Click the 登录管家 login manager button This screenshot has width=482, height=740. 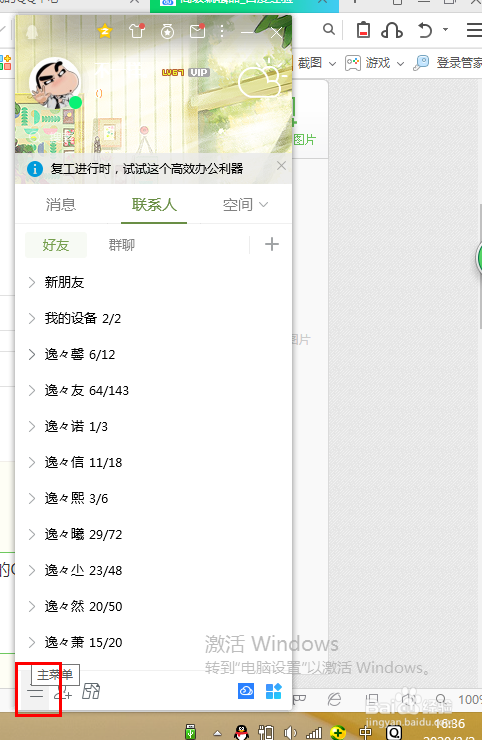coord(448,63)
